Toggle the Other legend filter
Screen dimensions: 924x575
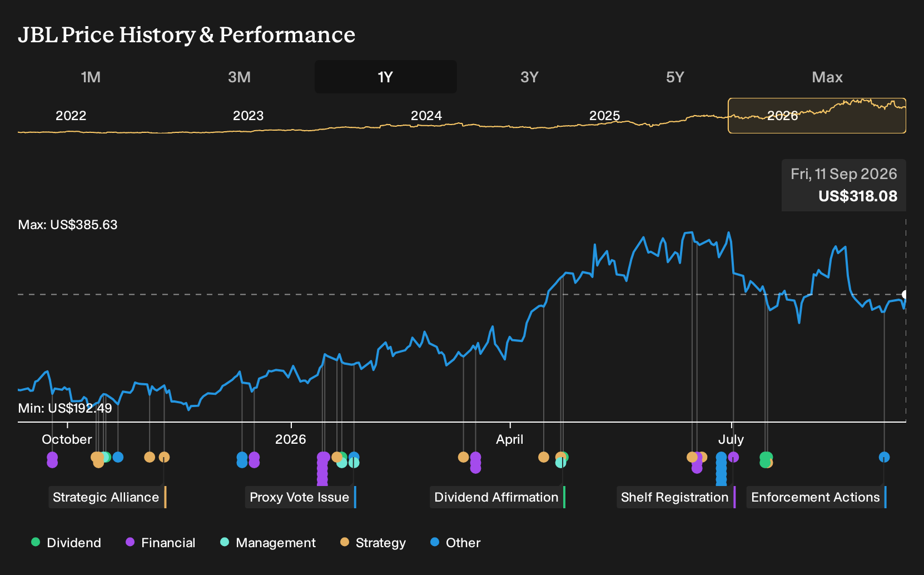(455, 543)
